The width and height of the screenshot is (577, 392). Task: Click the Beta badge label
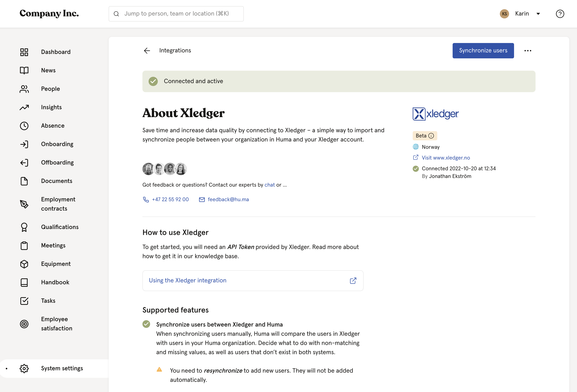pos(425,136)
